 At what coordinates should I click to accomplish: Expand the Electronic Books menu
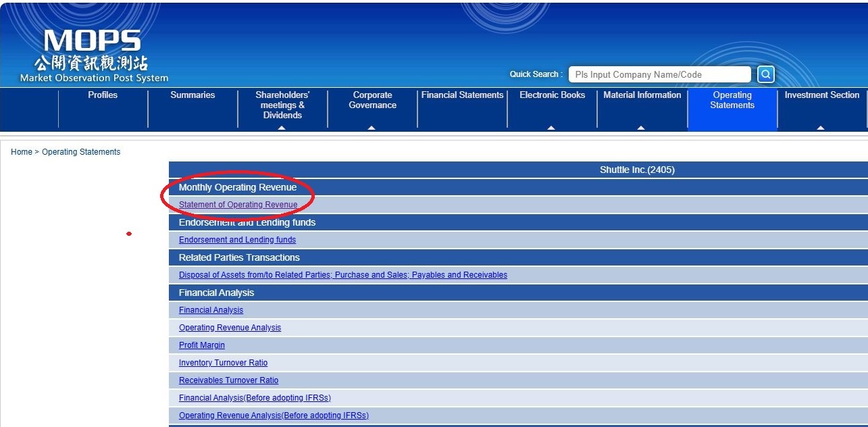[552, 95]
